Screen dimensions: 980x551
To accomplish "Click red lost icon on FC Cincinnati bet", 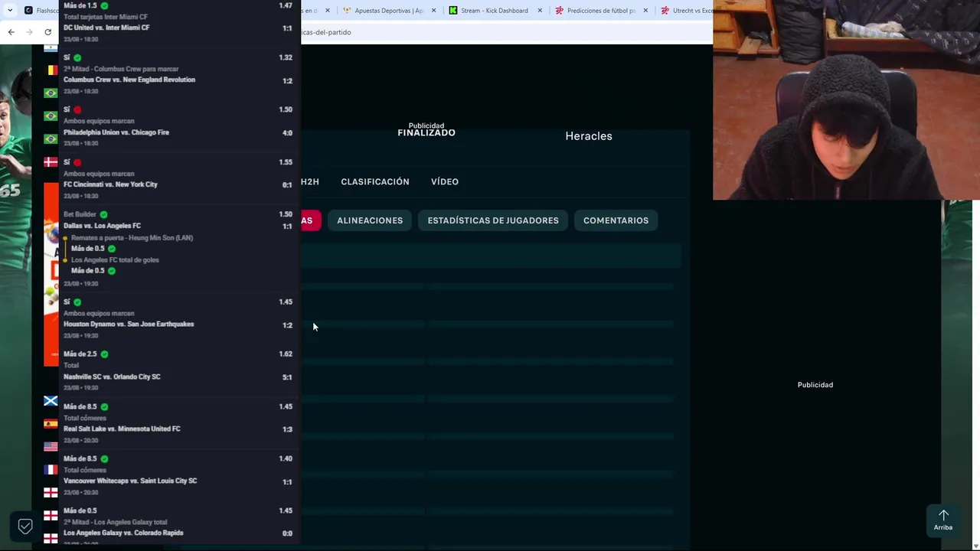I will pos(77,162).
